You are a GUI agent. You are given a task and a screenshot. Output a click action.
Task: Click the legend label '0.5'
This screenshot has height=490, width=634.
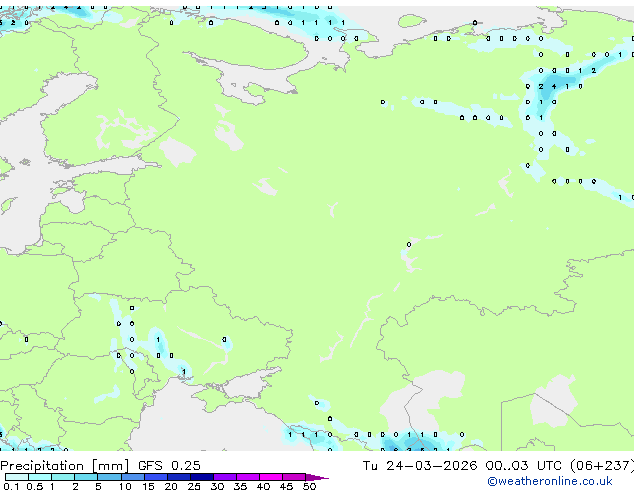(34, 486)
